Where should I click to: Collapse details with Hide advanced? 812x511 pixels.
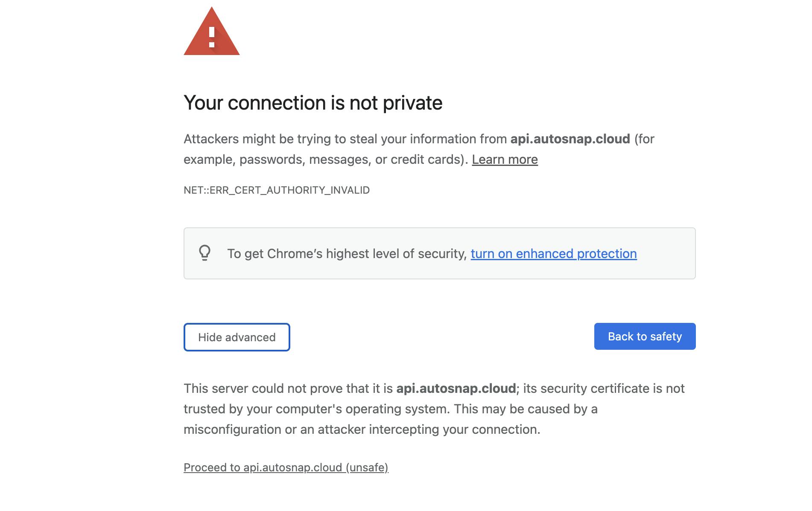[x=237, y=337]
